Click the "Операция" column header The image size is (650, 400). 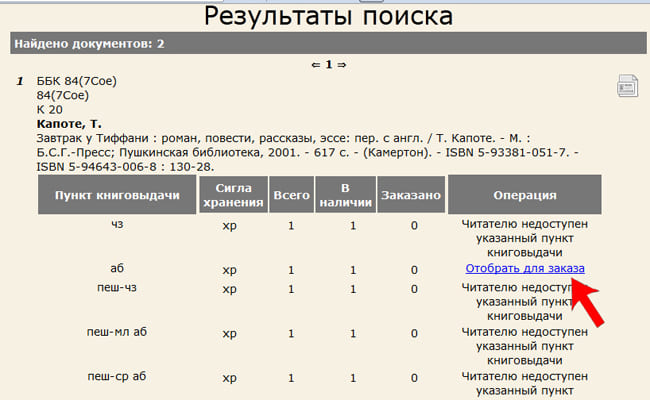(x=525, y=195)
